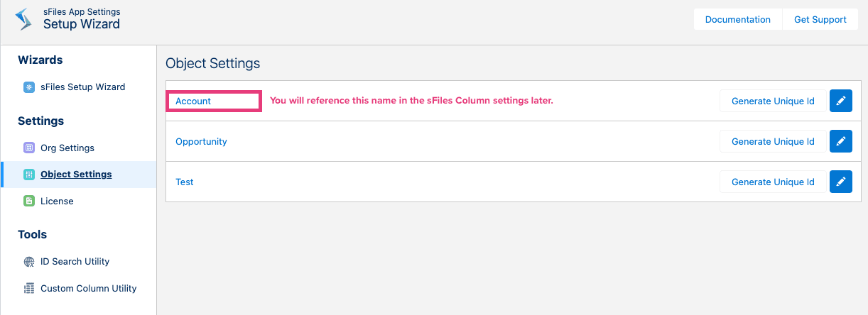Open the Opportunity object link
Image resolution: width=868 pixels, height=315 pixels.
pyautogui.click(x=201, y=141)
